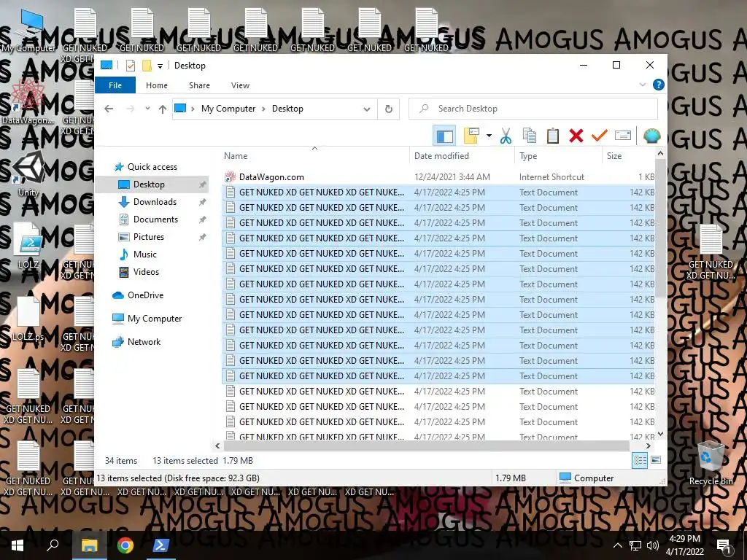Image resolution: width=747 pixels, height=560 pixels.
Task: Open taskbar search magnifier
Action: point(53,545)
